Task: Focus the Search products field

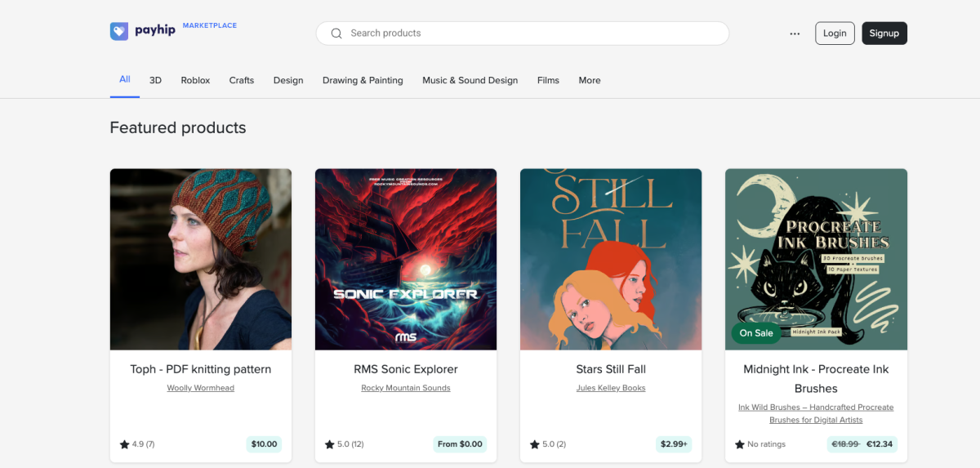Action: (523, 33)
